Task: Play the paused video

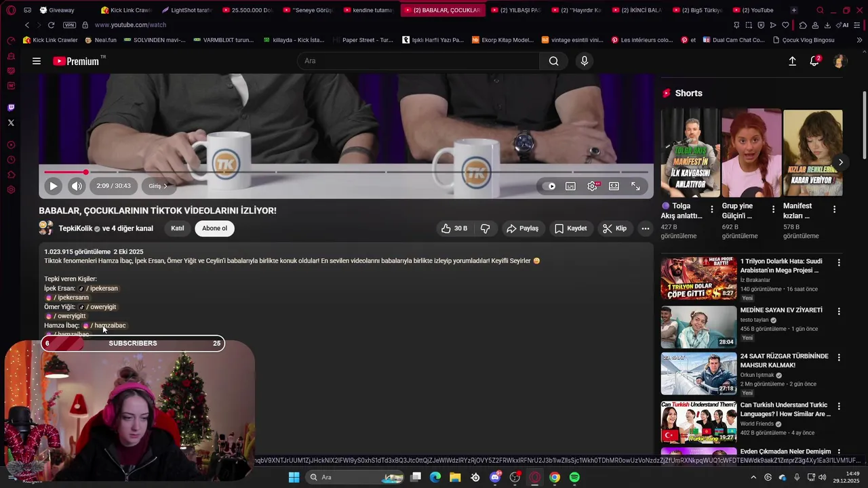Action: (x=53, y=186)
